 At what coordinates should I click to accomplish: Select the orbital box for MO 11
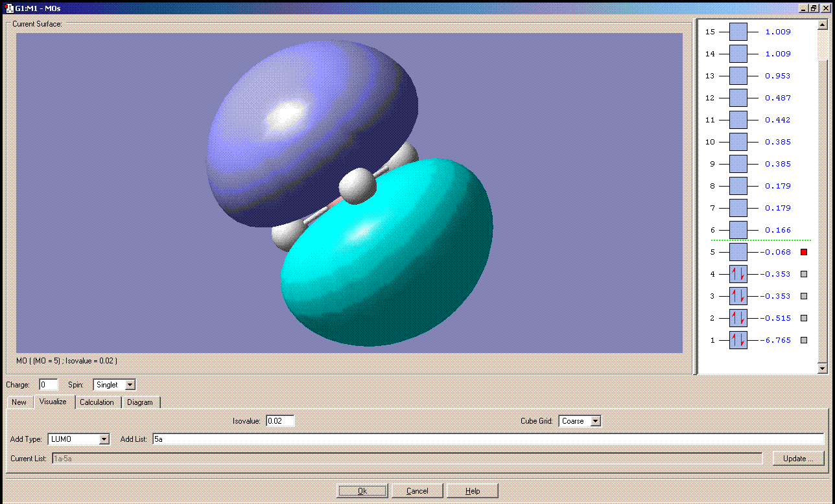tap(738, 120)
